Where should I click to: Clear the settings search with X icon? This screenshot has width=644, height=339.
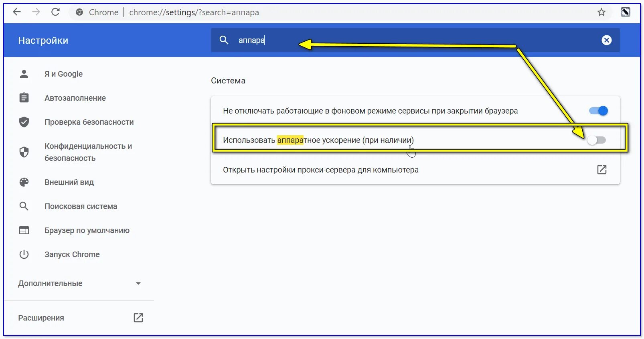(x=606, y=40)
